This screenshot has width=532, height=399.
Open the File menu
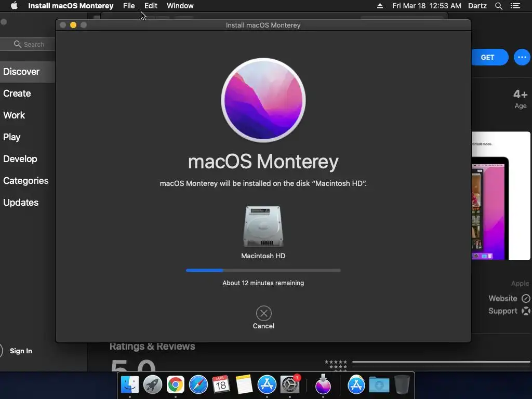(129, 6)
